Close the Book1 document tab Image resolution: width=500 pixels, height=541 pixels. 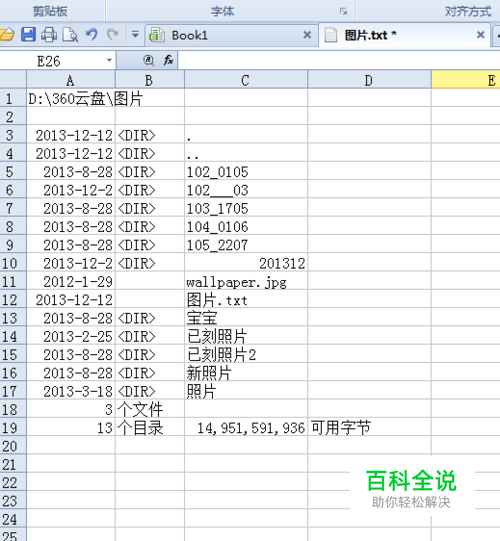tap(307, 35)
